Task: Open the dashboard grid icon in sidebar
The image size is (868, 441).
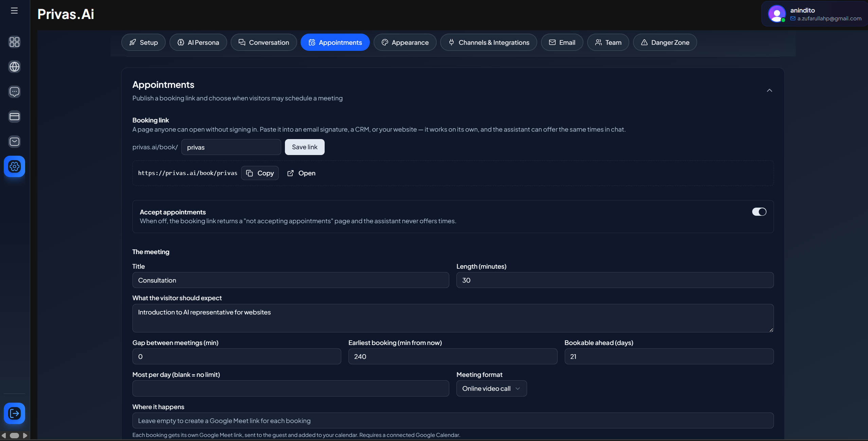Action: [x=14, y=42]
